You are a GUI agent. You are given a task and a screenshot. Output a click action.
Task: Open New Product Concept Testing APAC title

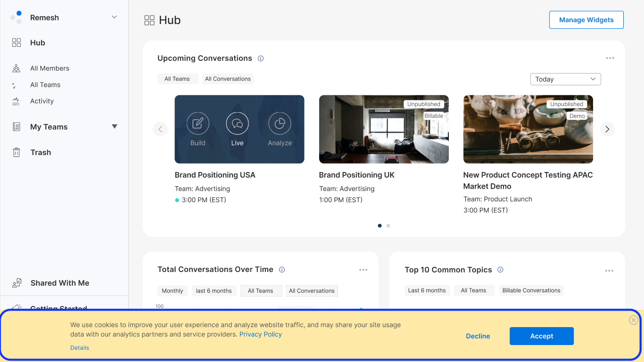[x=528, y=181]
